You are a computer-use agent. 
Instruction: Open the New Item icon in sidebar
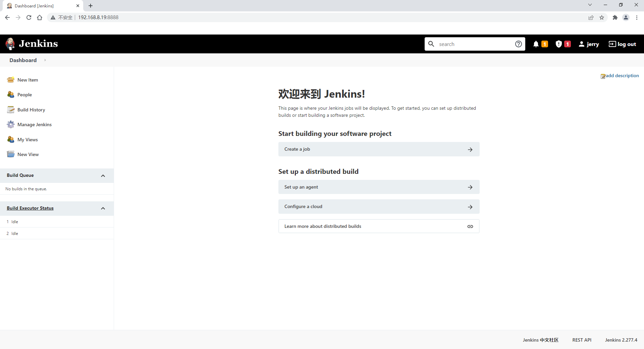pyautogui.click(x=11, y=80)
